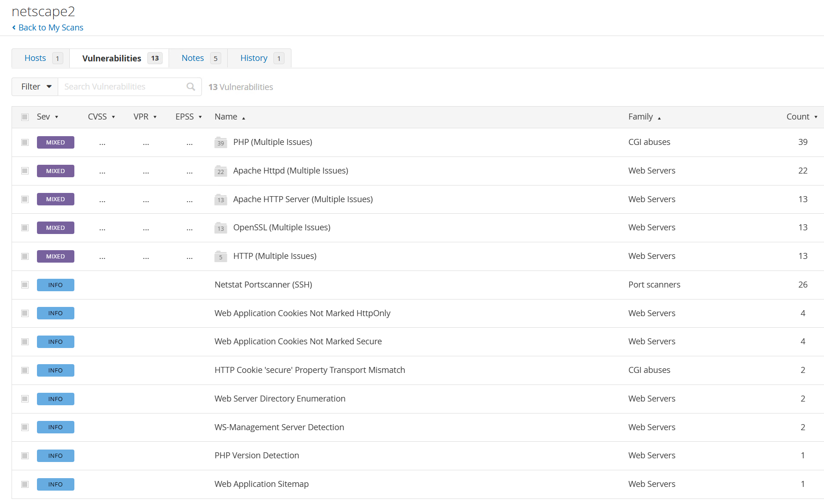Click the search magnifier icon
The width and height of the screenshot is (824, 504).
[190, 87]
